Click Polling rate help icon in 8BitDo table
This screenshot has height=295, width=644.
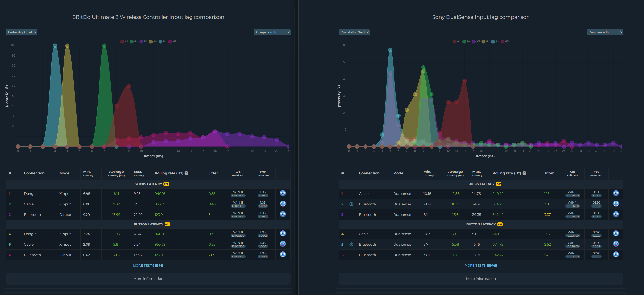(x=186, y=173)
